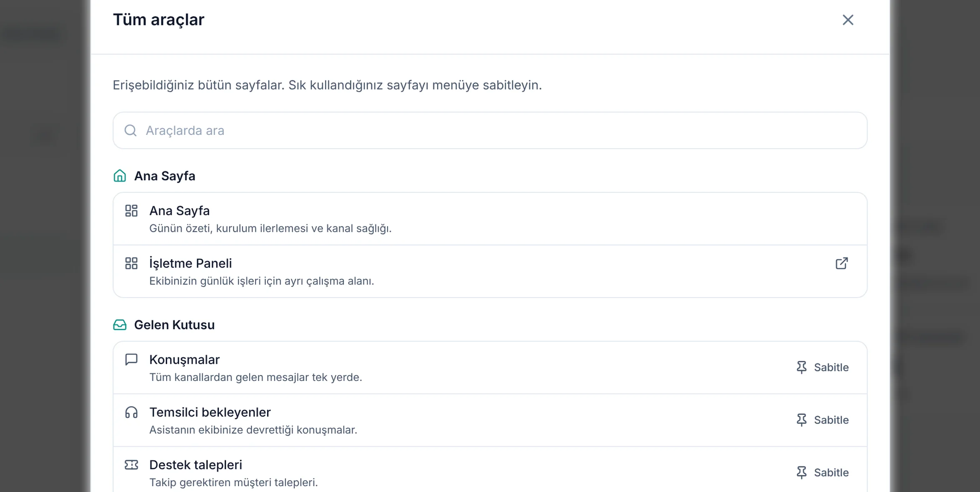This screenshot has height=492, width=980.
Task: Open the Ana Sayfa page entry
Action: click(490, 219)
